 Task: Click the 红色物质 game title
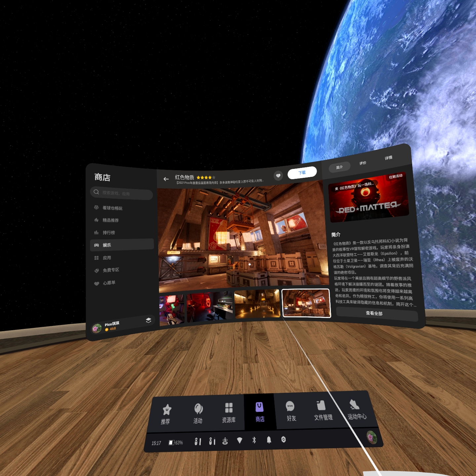[x=184, y=178]
